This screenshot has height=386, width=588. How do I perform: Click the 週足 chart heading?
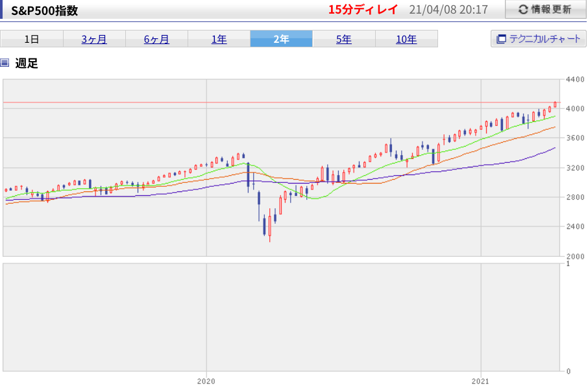coord(27,64)
